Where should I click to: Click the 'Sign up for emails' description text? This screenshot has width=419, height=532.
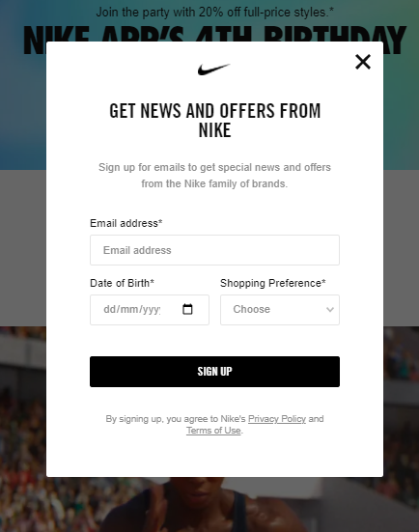214,176
